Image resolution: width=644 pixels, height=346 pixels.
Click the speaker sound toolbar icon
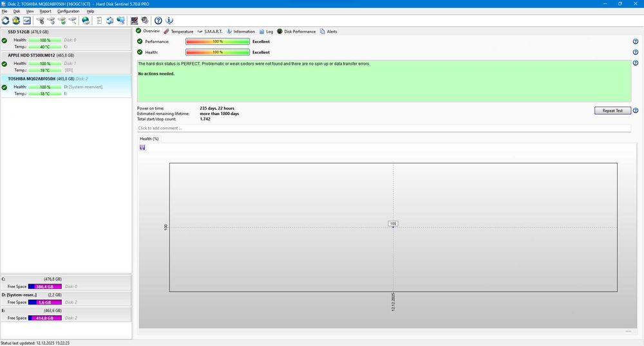[145, 21]
